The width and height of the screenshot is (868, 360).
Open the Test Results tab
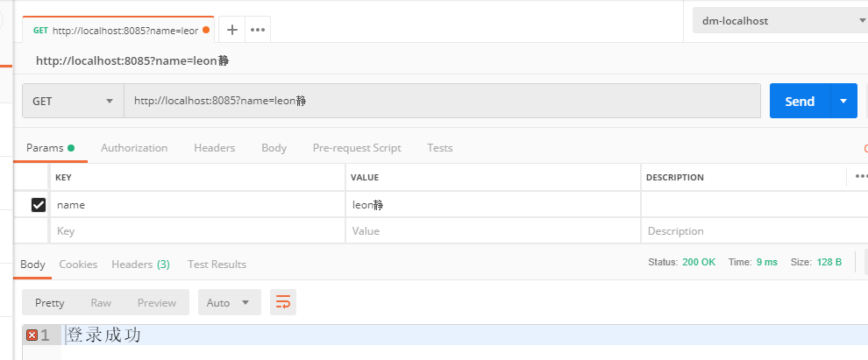(217, 264)
